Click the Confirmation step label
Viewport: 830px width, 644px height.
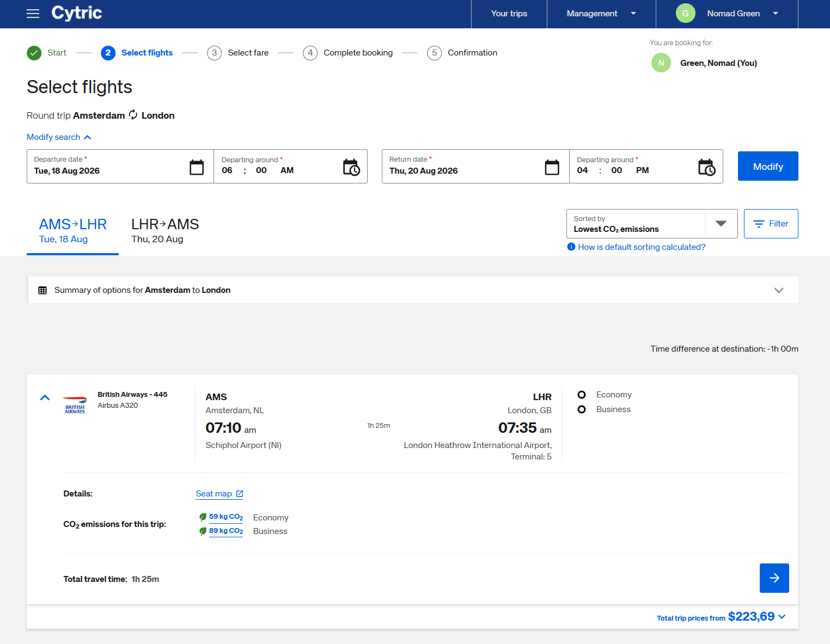click(x=473, y=53)
